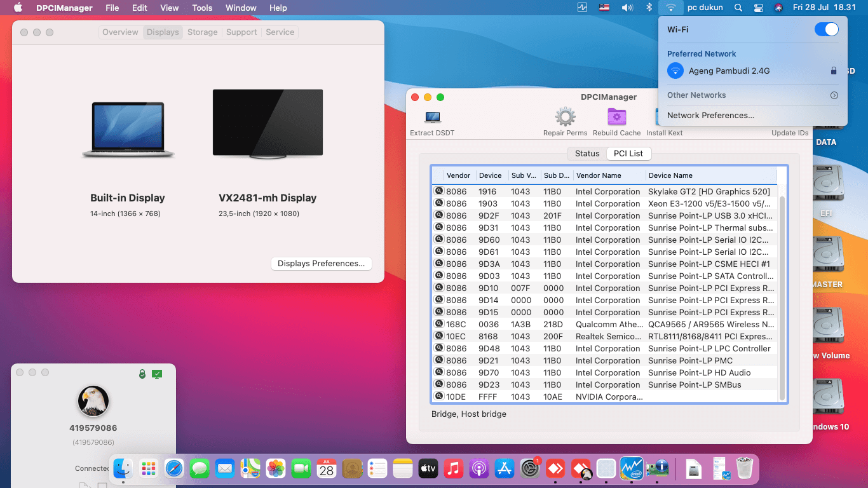
Task: Click the green lock icon in AnyDesk window
Action: (142, 374)
